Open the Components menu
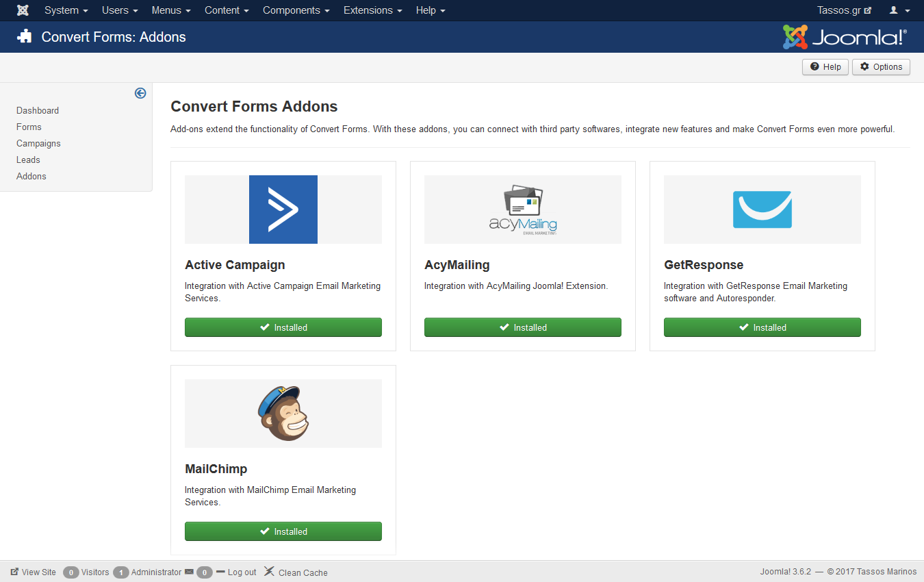 tap(296, 10)
